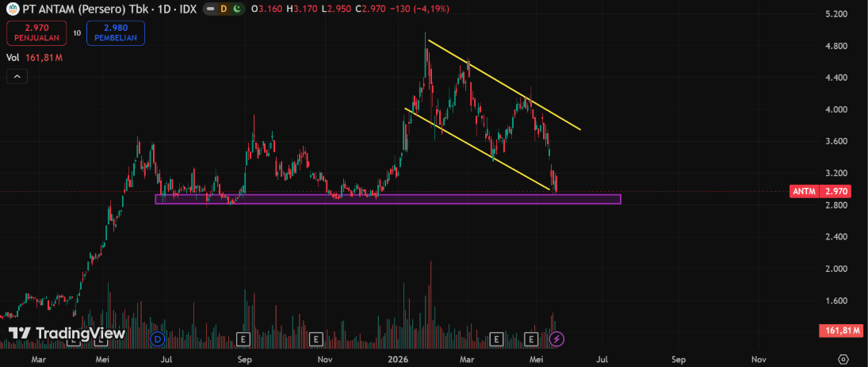Click the 2.980 PEMBELIAN buy button
This screenshot has width=868, height=367.
click(x=116, y=33)
